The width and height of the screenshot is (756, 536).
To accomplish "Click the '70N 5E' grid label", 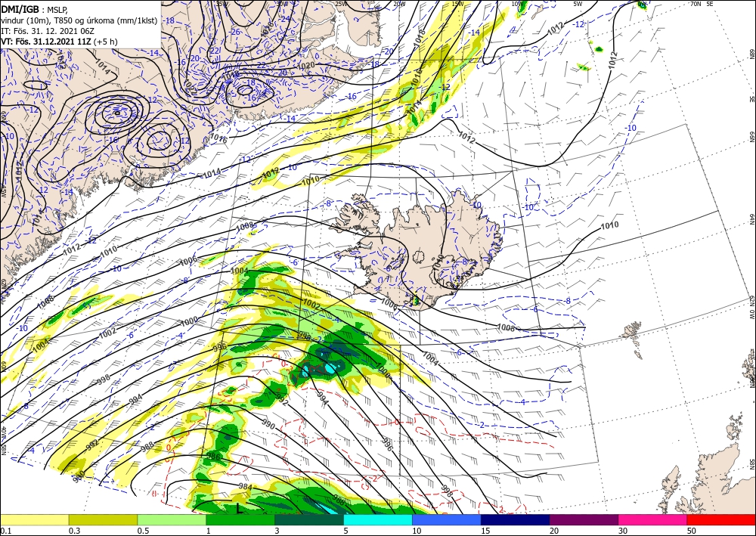I will [701, 4].
